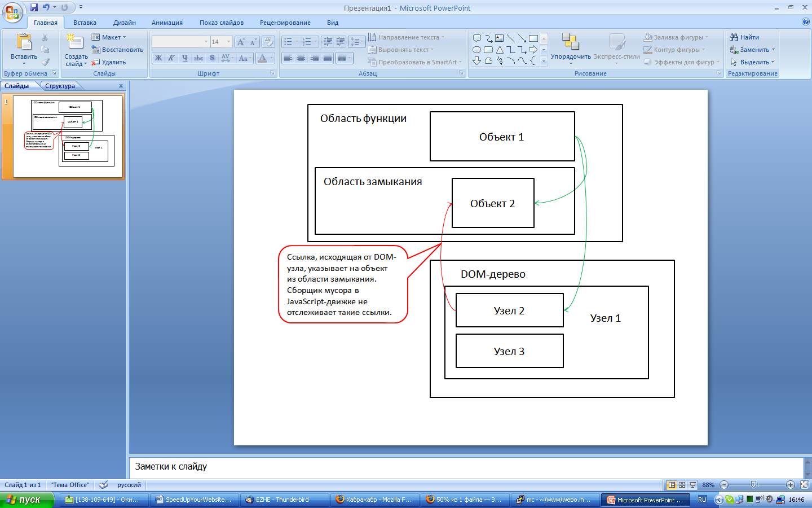
Task: Toggle center text alignment
Action: (x=301, y=58)
